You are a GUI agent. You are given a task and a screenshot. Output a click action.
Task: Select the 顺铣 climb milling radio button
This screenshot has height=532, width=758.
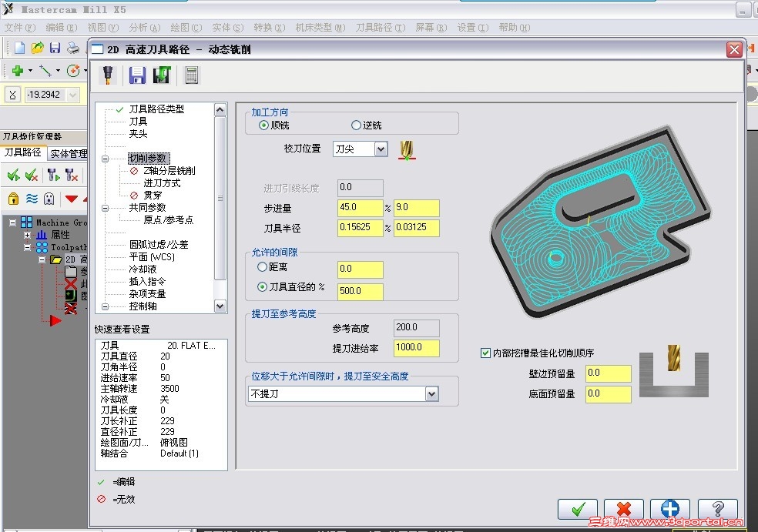[263, 125]
